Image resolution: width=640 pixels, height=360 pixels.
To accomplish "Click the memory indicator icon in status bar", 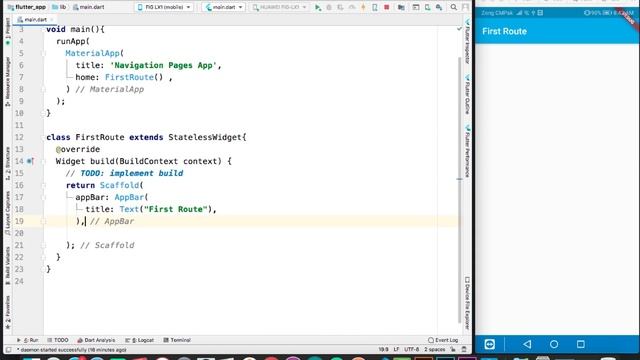I will [x=464, y=349].
